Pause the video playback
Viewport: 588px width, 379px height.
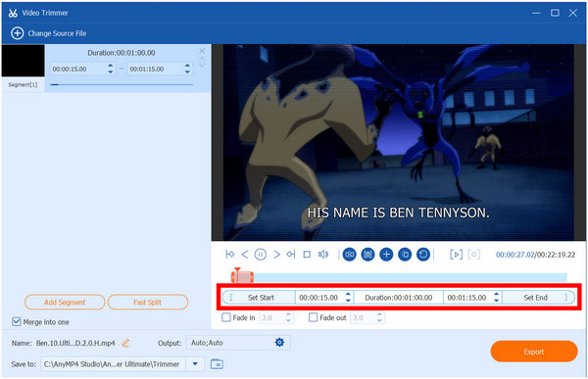pos(261,255)
